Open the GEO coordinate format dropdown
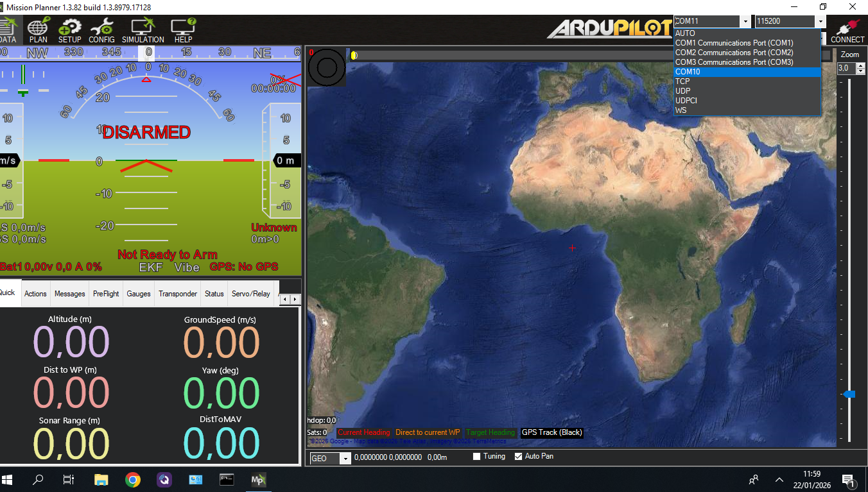Viewport: 868px width, 492px height. pos(345,459)
